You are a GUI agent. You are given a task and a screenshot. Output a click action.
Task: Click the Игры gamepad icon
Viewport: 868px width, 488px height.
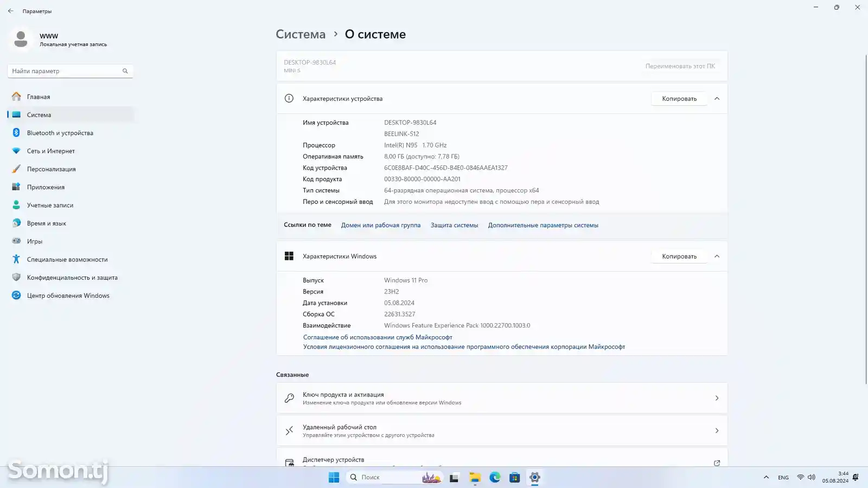pos(16,241)
